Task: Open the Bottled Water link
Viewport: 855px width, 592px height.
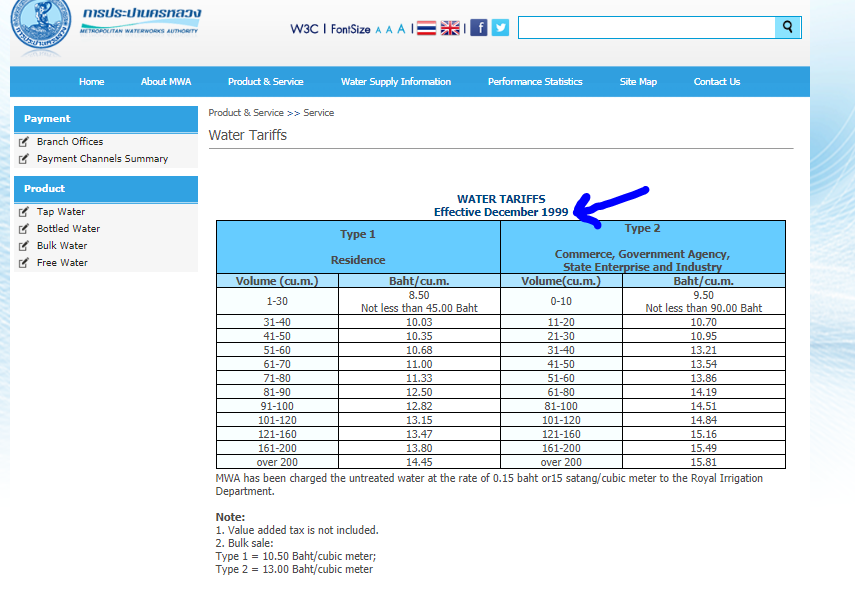Action: [x=68, y=228]
